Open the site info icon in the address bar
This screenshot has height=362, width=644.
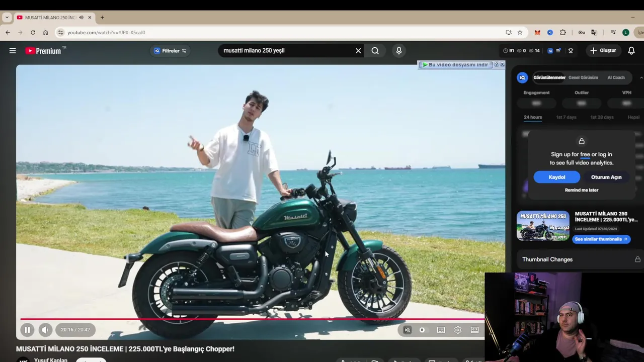click(x=60, y=33)
